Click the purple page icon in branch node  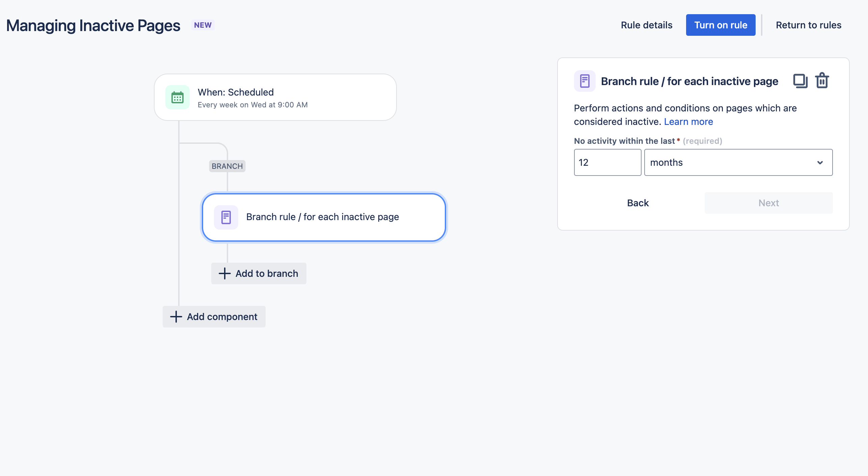tap(226, 217)
